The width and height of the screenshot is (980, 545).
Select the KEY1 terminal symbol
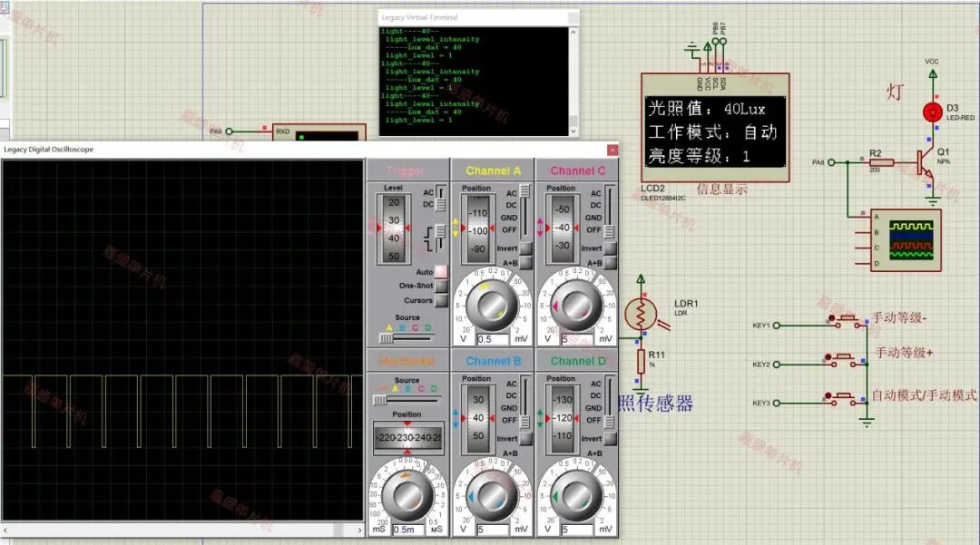click(x=776, y=326)
